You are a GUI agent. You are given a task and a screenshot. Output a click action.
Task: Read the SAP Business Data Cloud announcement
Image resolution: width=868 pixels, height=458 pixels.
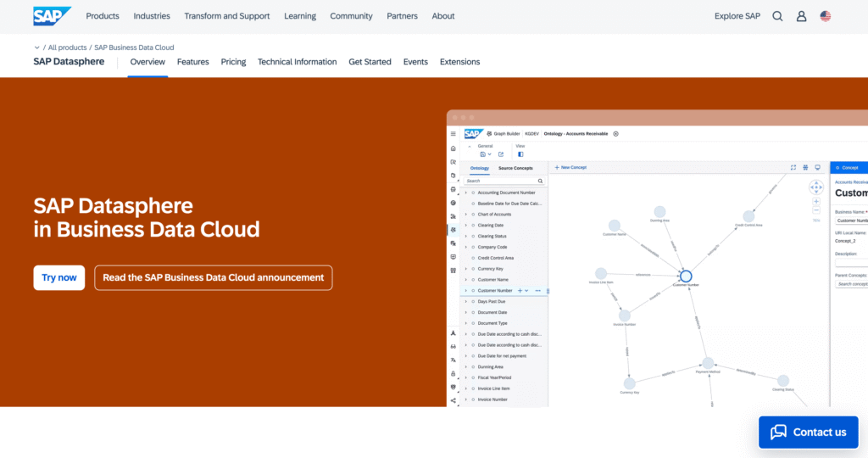213,277
